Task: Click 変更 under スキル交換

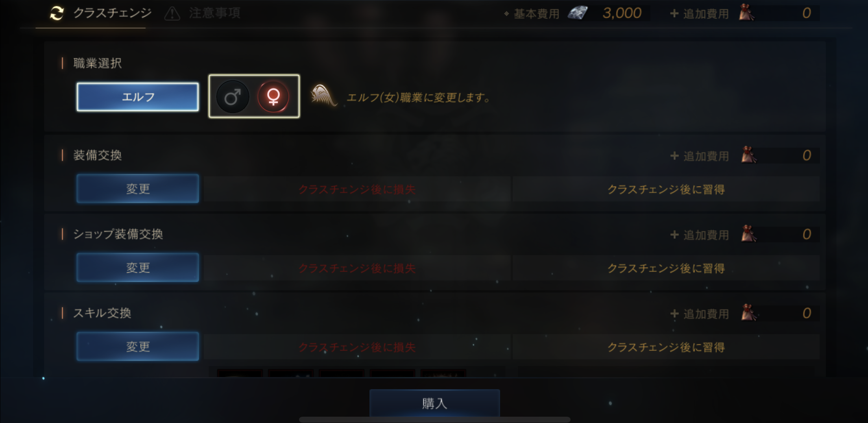Action: pos(138,347)
